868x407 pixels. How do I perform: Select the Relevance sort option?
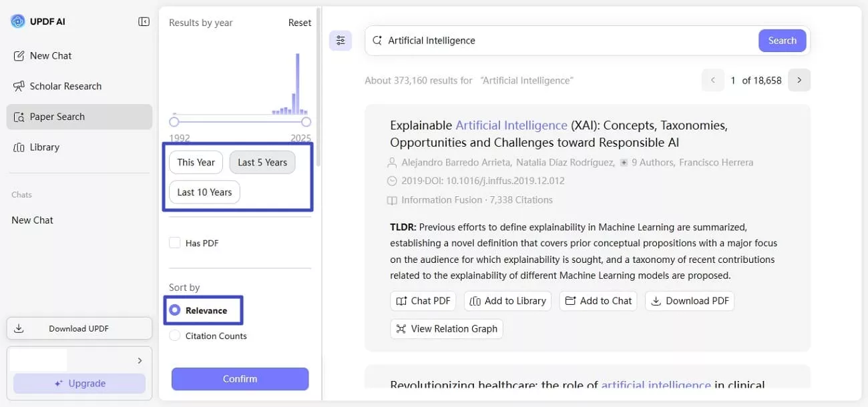click(x=174, y=310)
